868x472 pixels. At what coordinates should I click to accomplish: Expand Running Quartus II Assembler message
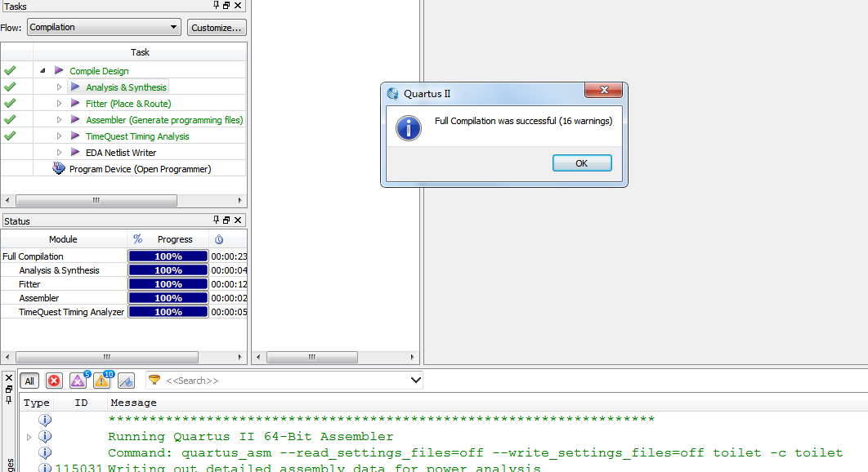(29, 437)
